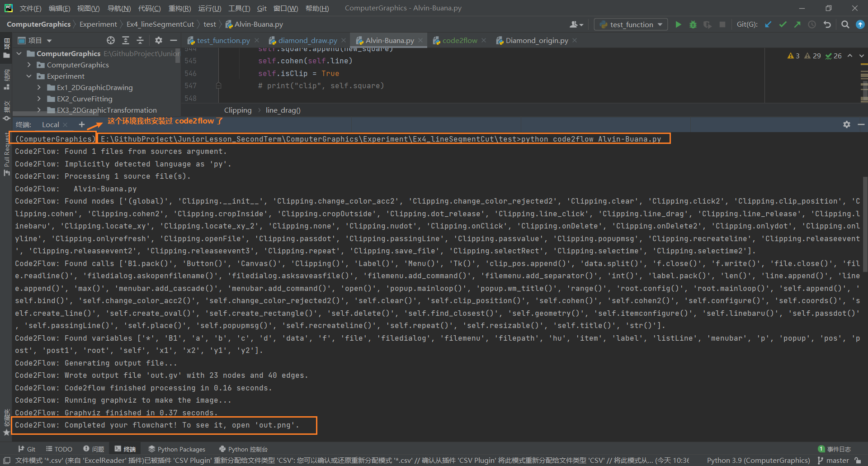Update project from Git (blue arrow)

tap(768, 24)
